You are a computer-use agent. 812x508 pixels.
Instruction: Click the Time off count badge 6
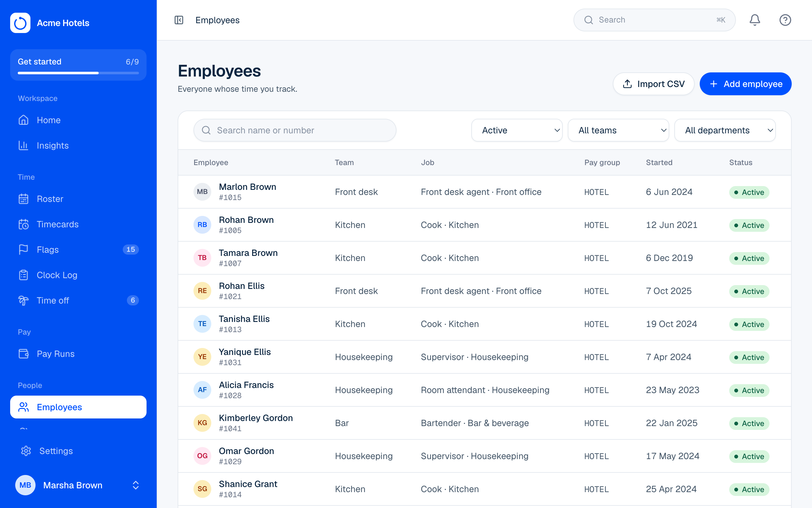tap(133, 300)
